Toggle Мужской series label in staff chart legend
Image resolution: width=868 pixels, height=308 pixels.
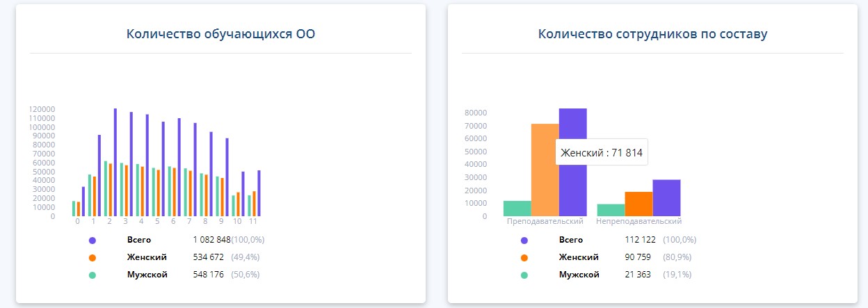click(x=579, y=275)
